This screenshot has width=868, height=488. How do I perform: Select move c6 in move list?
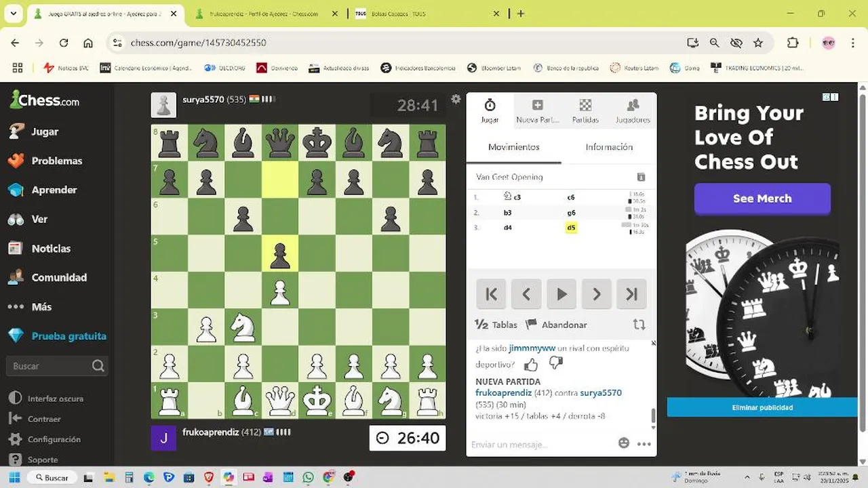coord(571,197)
